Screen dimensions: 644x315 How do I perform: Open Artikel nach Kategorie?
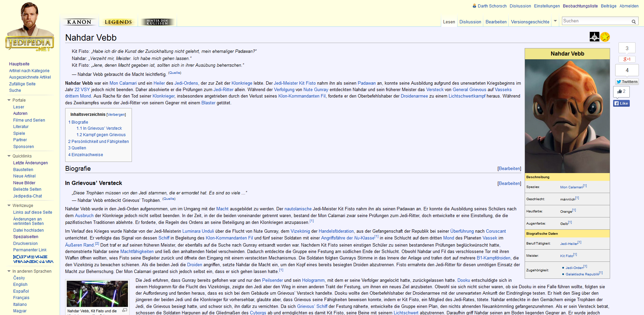coord(29,71)
